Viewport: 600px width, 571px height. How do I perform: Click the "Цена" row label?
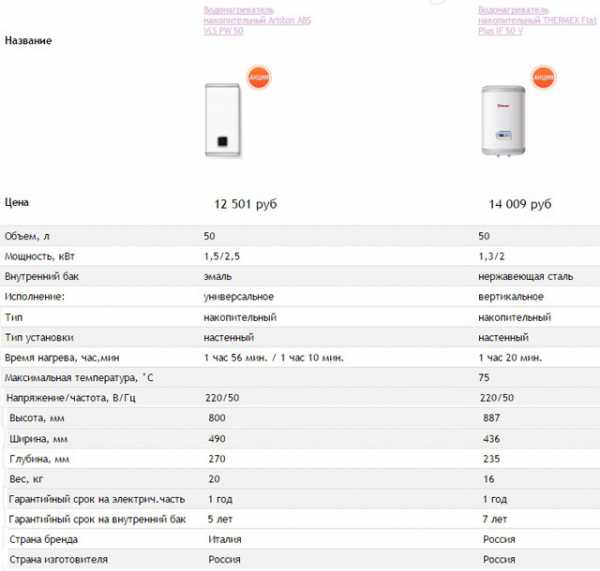[x=17, y=202]
